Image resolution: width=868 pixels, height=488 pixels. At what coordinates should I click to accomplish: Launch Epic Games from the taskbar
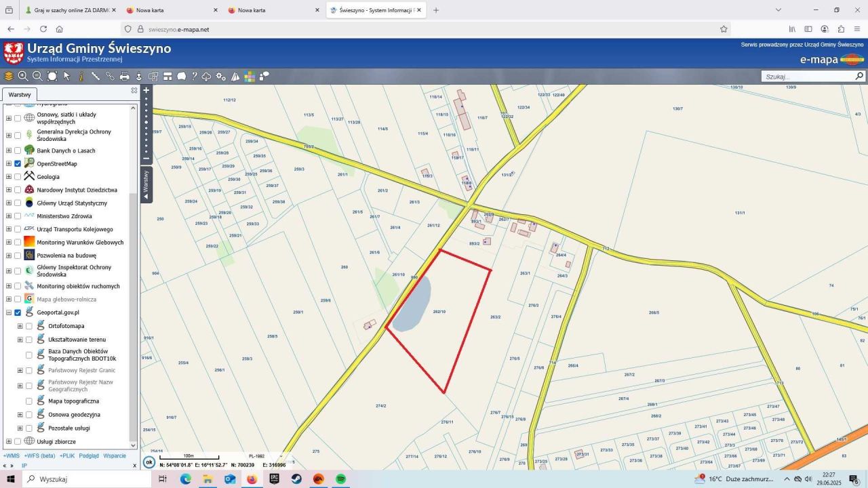(x=274, y=479)
